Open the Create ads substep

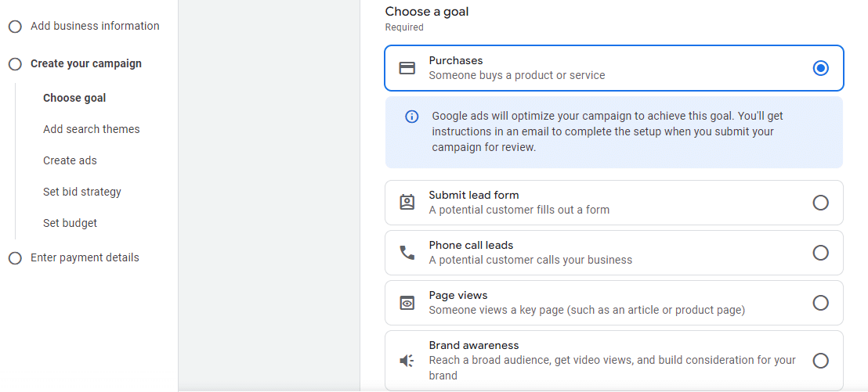click(70, 160)
